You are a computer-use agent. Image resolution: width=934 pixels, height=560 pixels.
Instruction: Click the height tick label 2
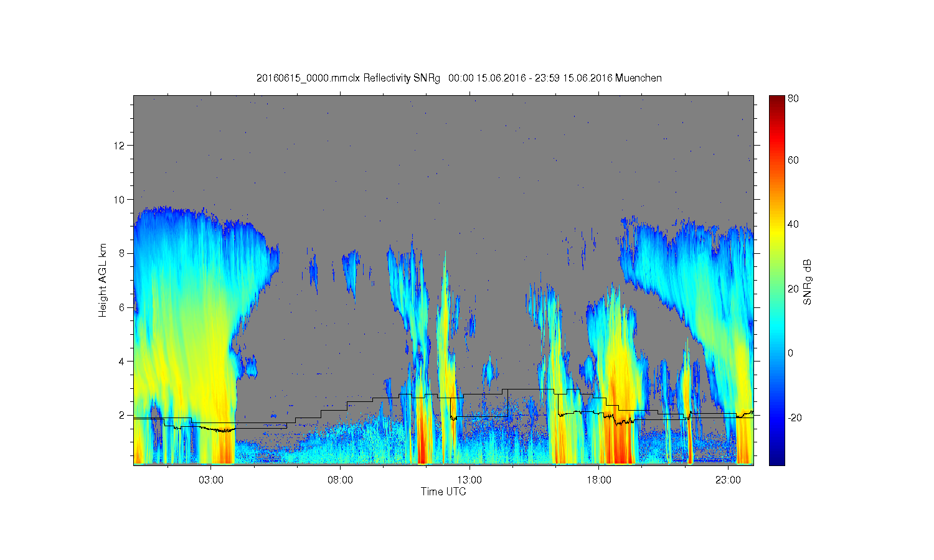[123, 415]
